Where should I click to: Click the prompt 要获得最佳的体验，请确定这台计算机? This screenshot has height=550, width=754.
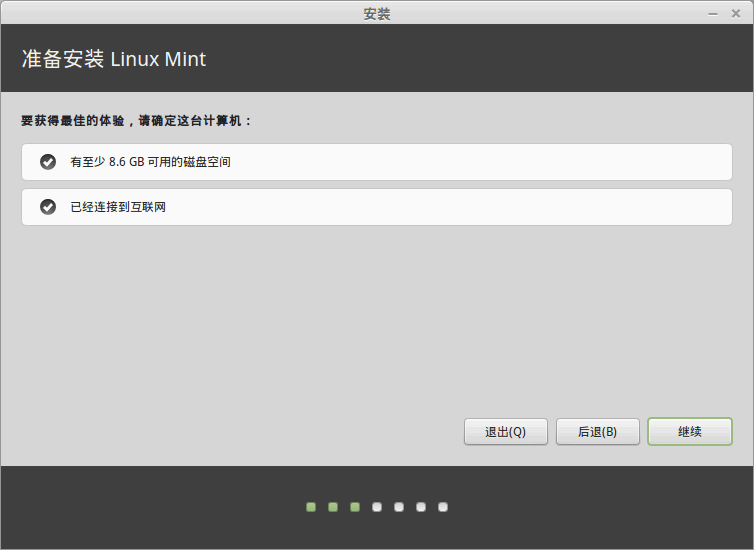[x=136, y=121]
